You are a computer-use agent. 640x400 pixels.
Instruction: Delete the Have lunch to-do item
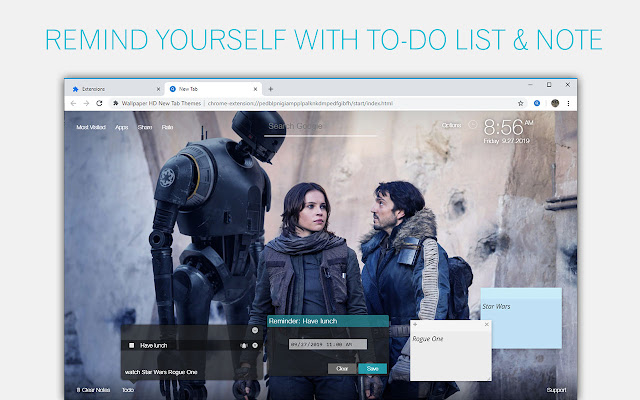click(255, 345)
